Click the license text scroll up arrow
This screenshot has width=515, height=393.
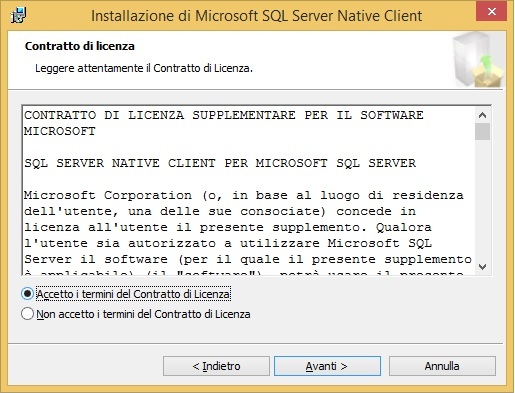[482, 115]
